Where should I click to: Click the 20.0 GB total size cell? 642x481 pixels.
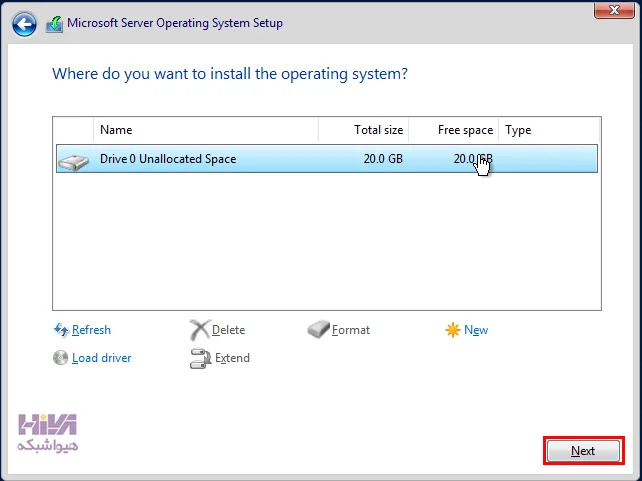383,158
